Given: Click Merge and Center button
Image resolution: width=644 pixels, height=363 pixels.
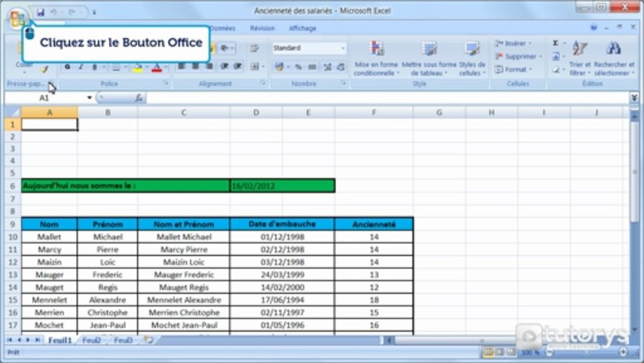Looking at the screenshot, I should pos(255,66).
